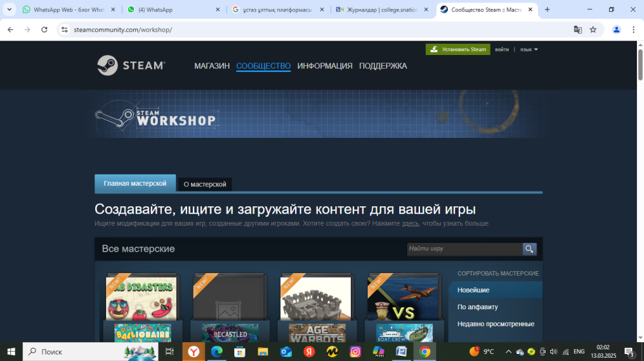The width and height of the screenshot is (644, 361).
Task: Go forward in browser history
Action: click(x=27, y=30)
